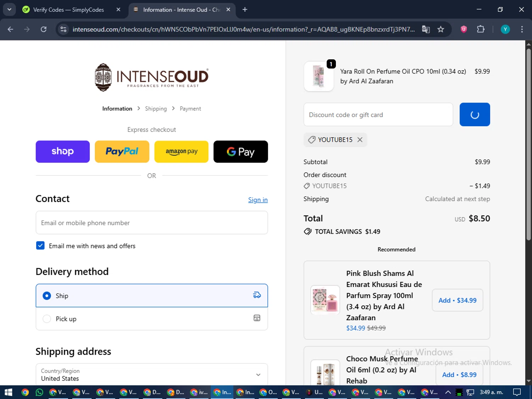The height and width of the screenshot is (399, 532).
Task: Click the address bar URL
Action: 243,29
